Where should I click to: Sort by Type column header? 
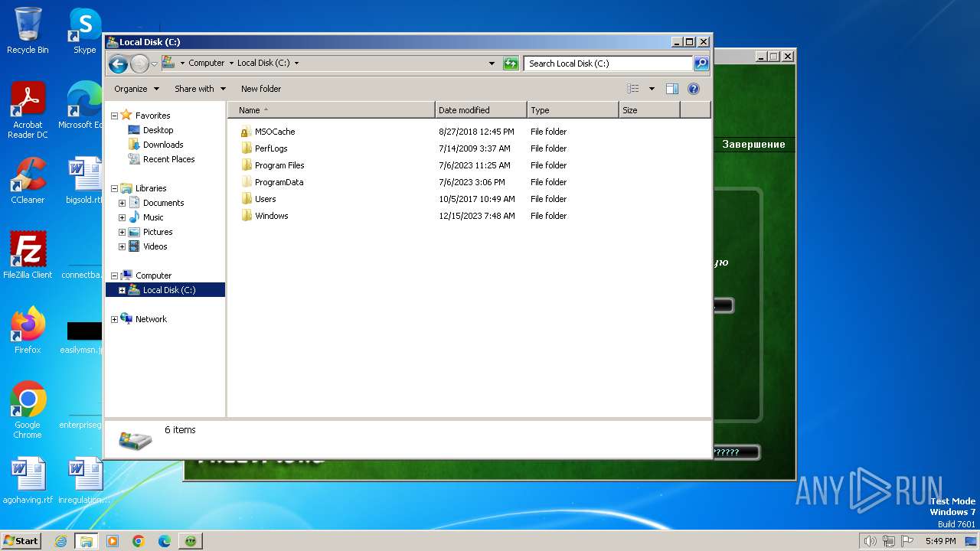573,110
